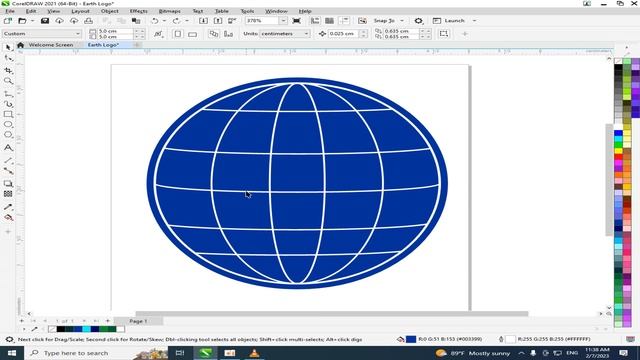Screen dimensions: 640x360
Task: Click the new document tab plus
Action: [x=137, y=45]
